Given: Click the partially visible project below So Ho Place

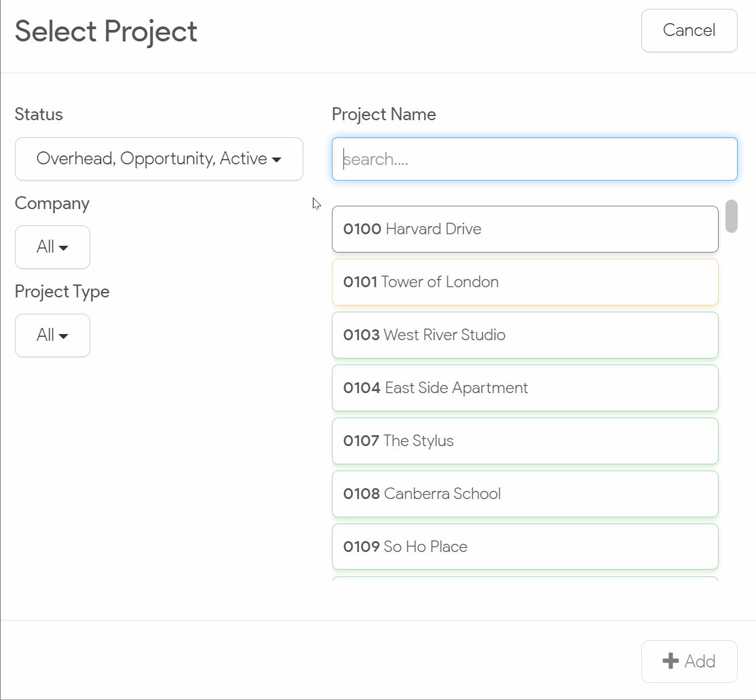Looking at the screenshot, I should (x=525, y=579).
